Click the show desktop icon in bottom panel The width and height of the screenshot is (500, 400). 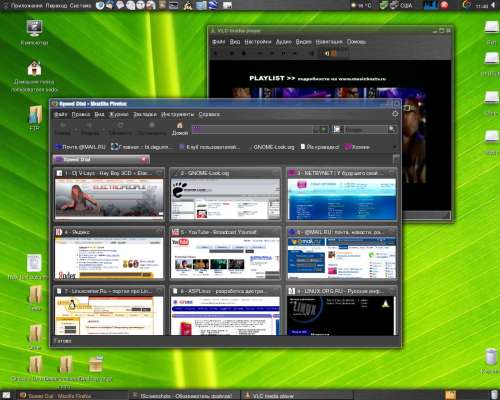6,395
